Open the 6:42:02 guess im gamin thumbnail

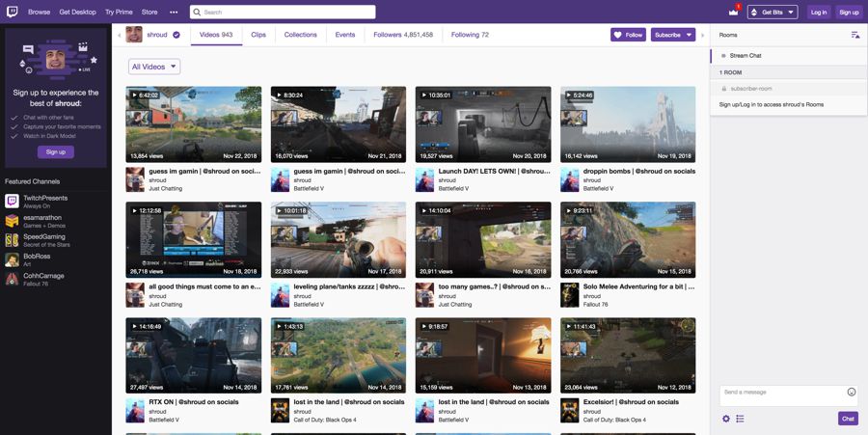point(194,124)
